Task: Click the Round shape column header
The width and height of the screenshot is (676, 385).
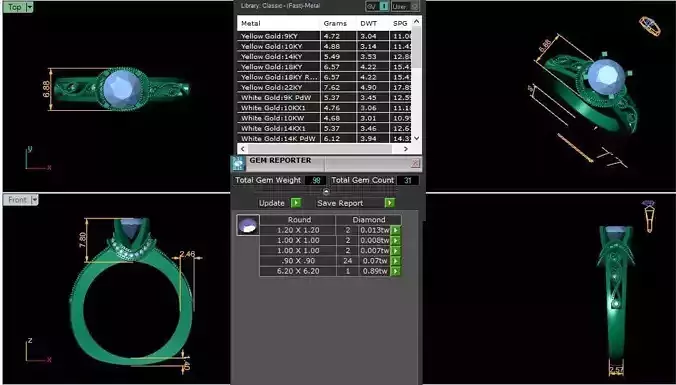Action: (x=299, y=219)
